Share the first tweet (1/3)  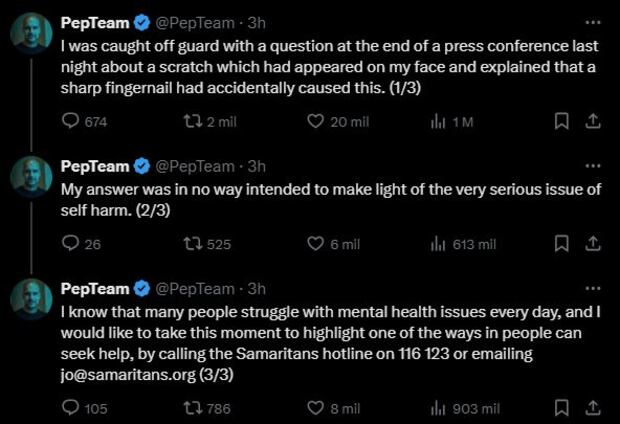pos(592,121)
